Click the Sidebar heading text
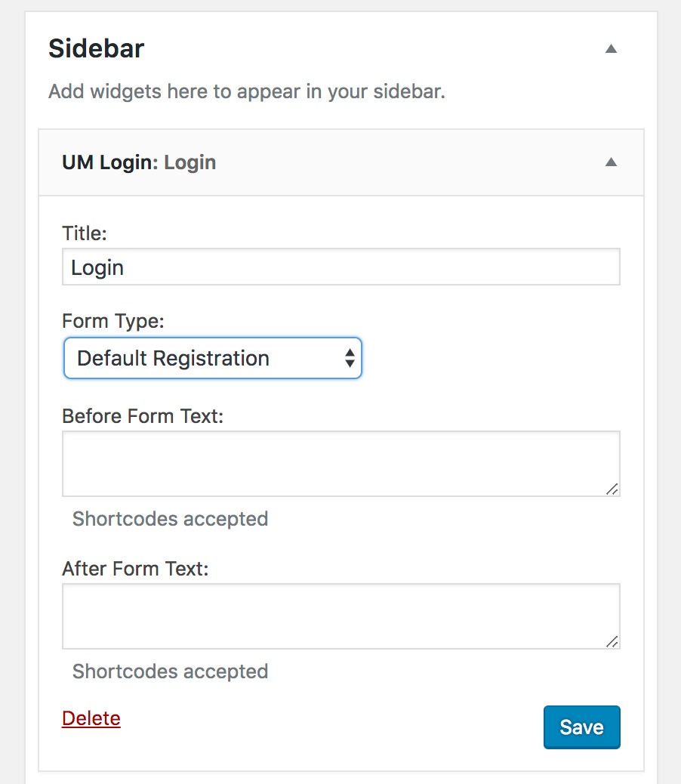This screenshot has width=681, height=784. pyautogui.click(x=96, y=49)
